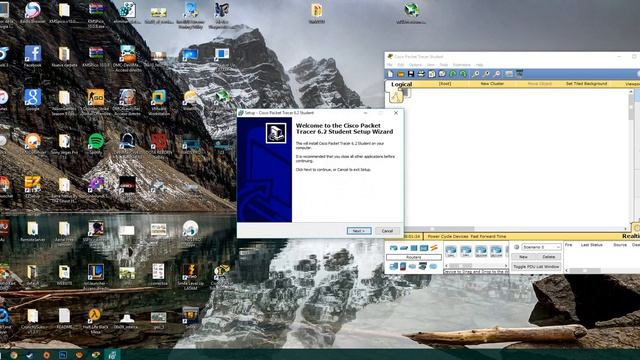The image size is (640, 360).
Task: Click the Save floppy icon in Packet Tracer toolbar
Action: (411, 74)
